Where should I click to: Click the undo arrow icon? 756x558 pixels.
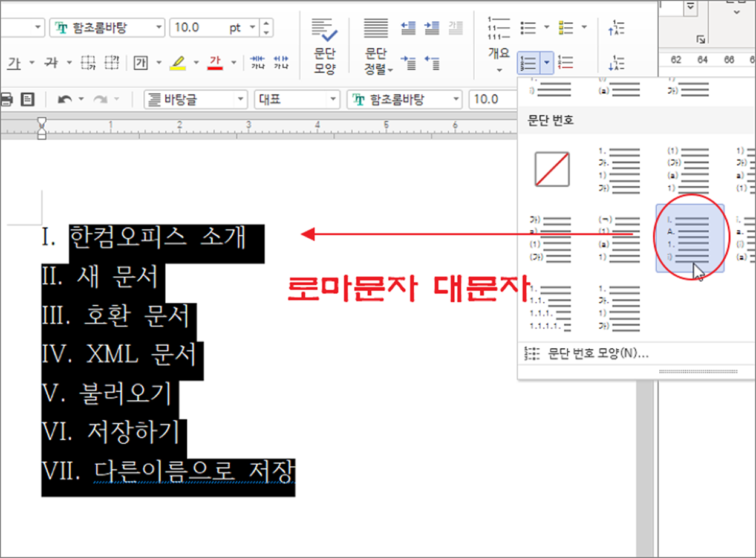[64, 99]
